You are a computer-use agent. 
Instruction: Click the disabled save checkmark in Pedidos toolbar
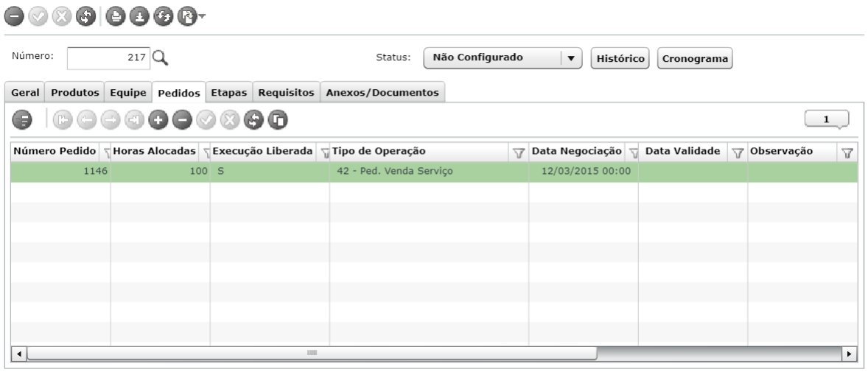(206, 120)
